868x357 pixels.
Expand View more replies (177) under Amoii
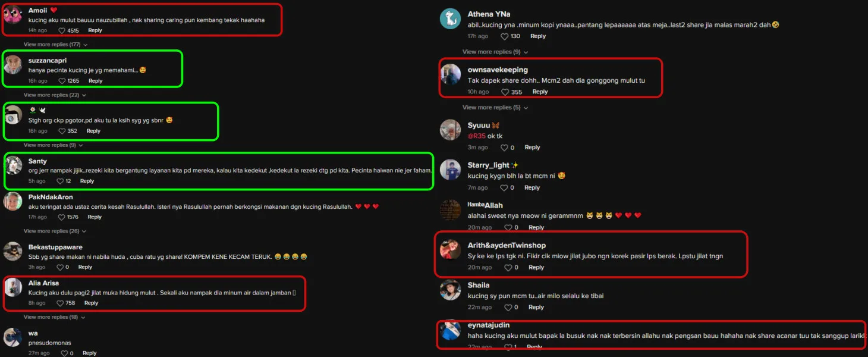point(55,45)
